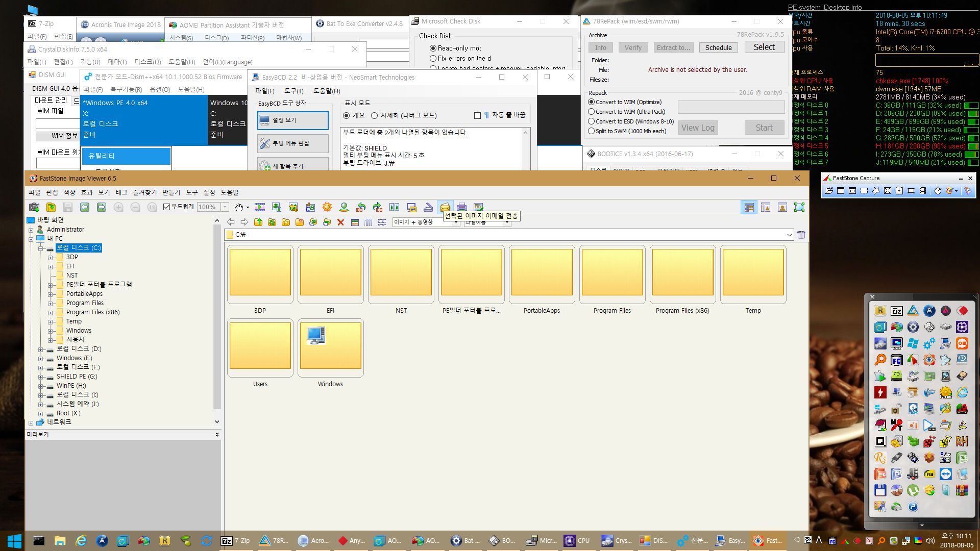Click the print icon in FastStone toolbar
980x551 pixels.
click(x=462, y=207)
